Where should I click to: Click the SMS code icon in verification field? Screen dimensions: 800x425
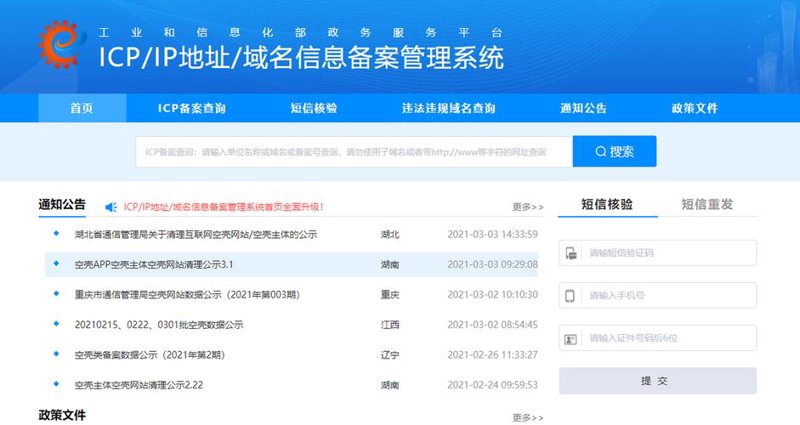tap(571, 253)
